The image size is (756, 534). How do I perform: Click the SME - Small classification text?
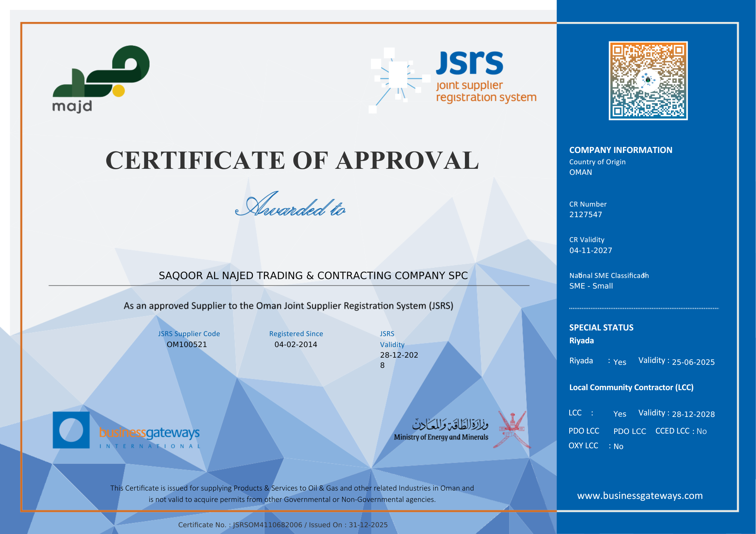pyautogui.click(x=591, y=286)
